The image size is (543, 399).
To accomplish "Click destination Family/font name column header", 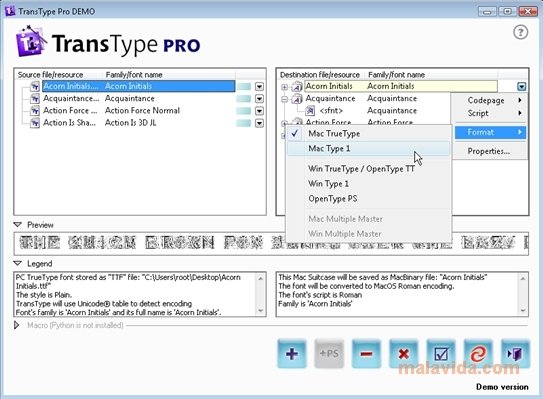I will pyautogui.click(x=431, y=74).
